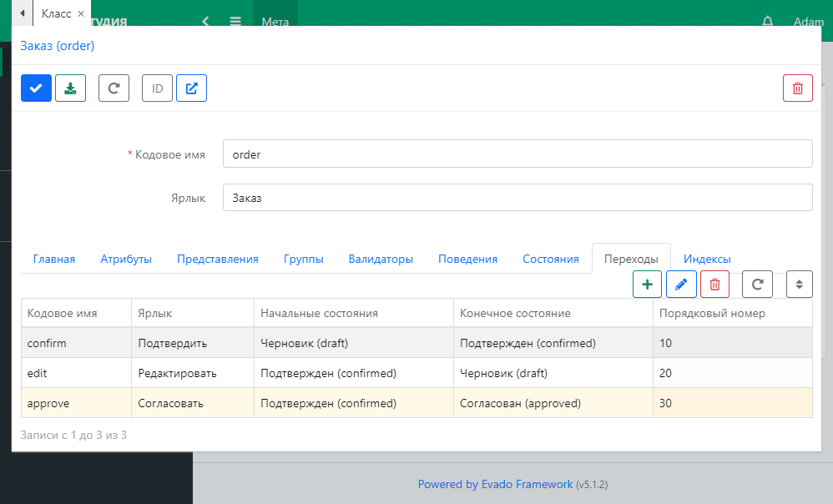Switch to the Состояния tab
Screen dimensions: 833x504
click(551, 260)
